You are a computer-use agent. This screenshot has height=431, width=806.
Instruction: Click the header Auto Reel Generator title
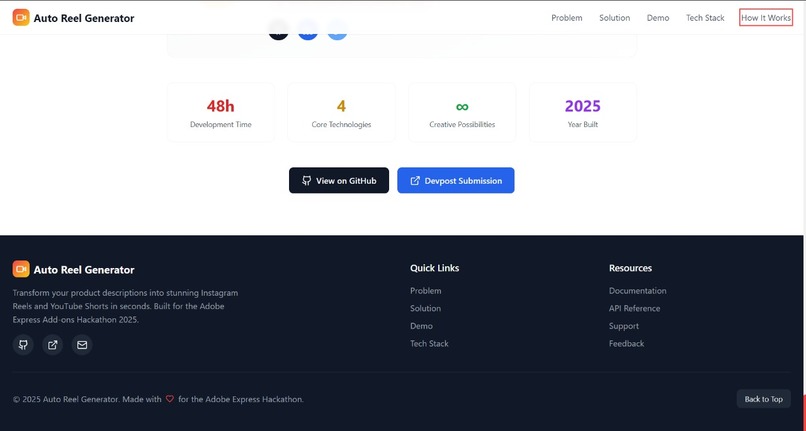click(84, 18)
